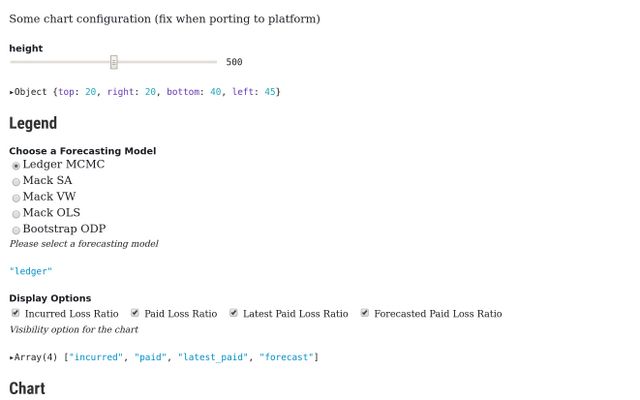Select the Ledger MCMC forecasting model

(16, 165)
